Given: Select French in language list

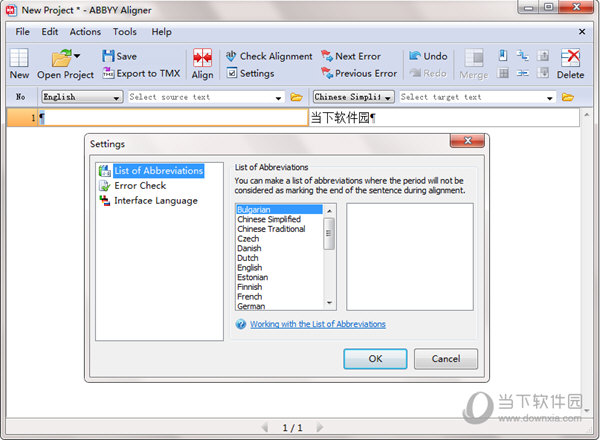Looking at the screenshot, I should coord(279,297).
